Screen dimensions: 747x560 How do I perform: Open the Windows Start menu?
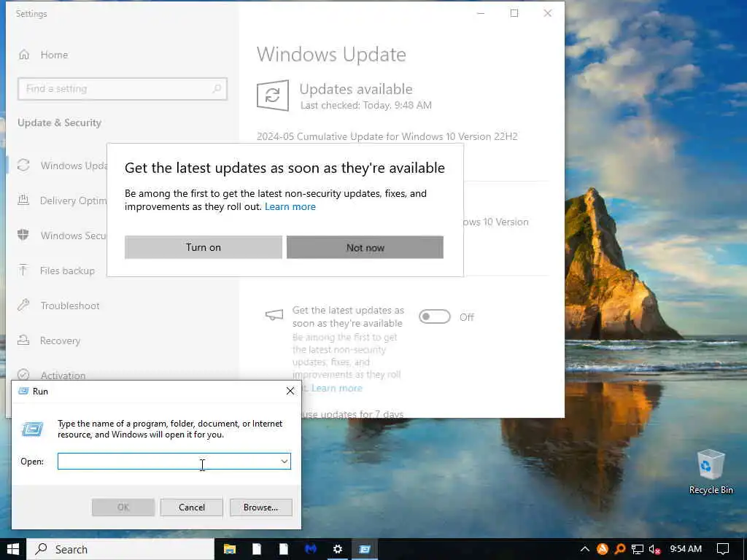point(13,549)
